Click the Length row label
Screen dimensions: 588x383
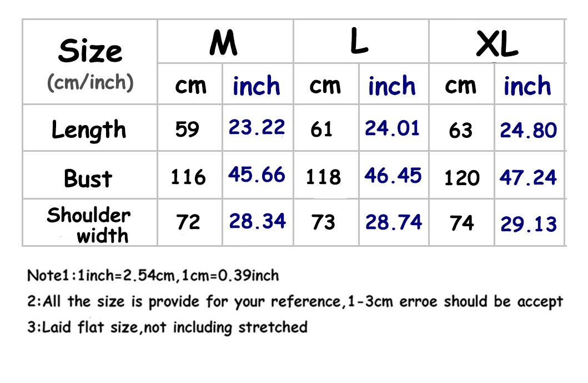click(x=89, y=130)
